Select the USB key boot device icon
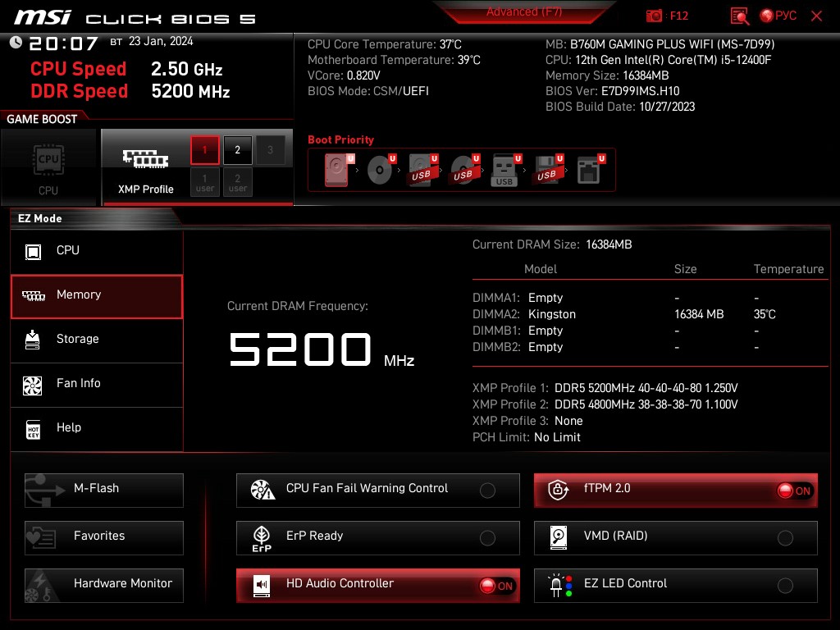Viewport: 840px width, 630px height. click(505, 170)
